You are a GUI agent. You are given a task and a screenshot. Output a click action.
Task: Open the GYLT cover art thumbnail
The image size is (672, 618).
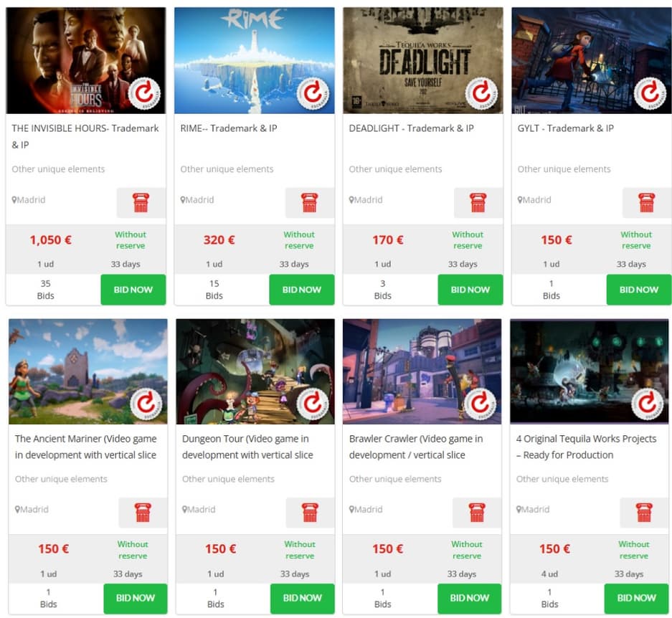click(x=592, y=60)
